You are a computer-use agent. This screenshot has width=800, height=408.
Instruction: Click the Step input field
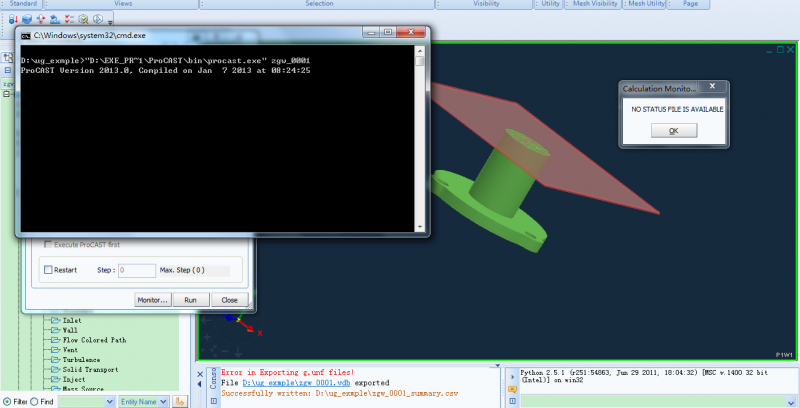click(x=137, y=270)
